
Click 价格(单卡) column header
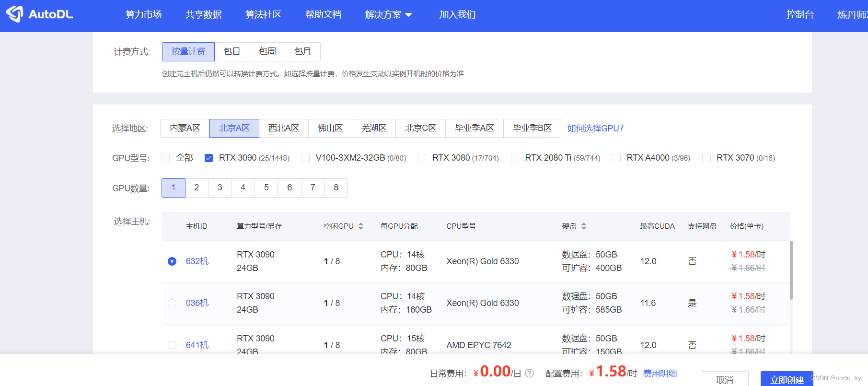pos(747,226)
